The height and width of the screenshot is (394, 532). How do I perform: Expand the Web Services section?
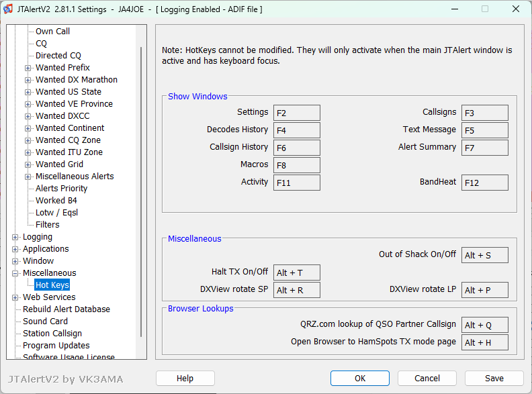[x=15, y=298]
